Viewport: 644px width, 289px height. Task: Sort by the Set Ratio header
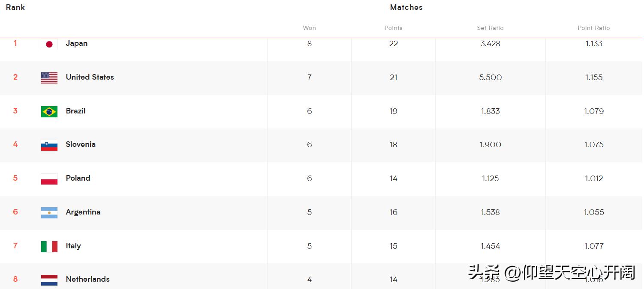click(491, 28)
